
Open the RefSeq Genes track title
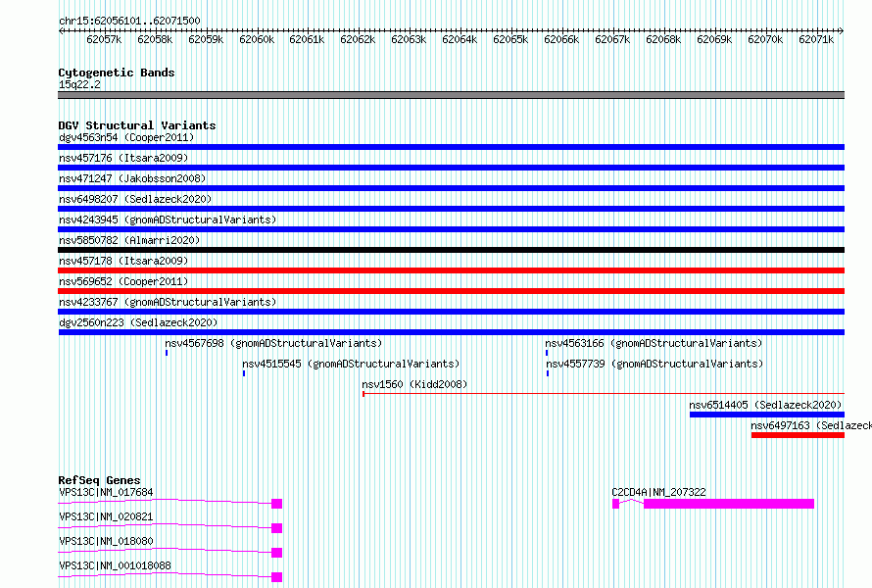point(99,480)
